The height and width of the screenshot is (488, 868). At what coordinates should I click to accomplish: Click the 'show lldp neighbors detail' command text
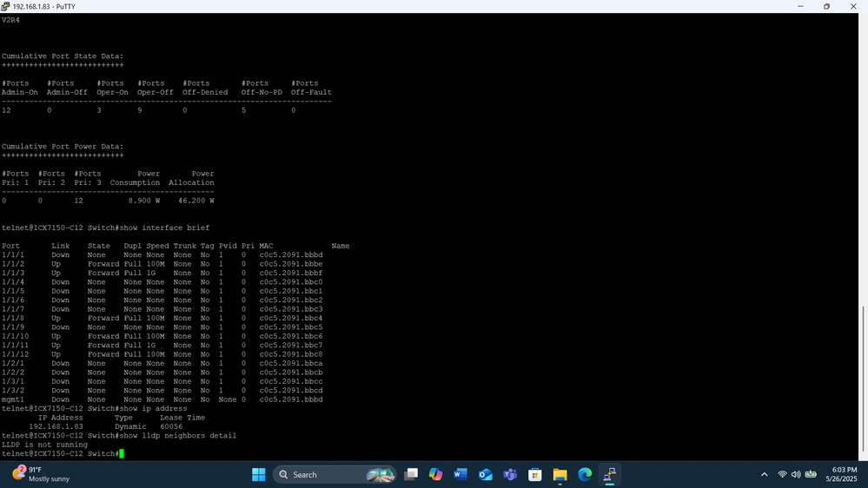178,436
